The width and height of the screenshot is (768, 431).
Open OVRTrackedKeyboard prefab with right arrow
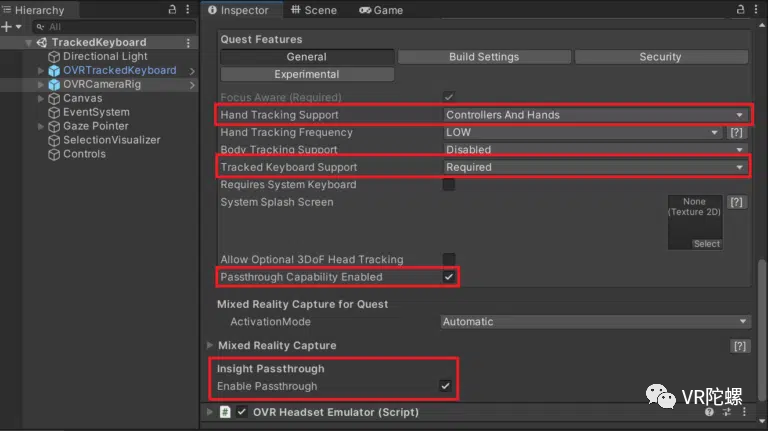[192, 71]
